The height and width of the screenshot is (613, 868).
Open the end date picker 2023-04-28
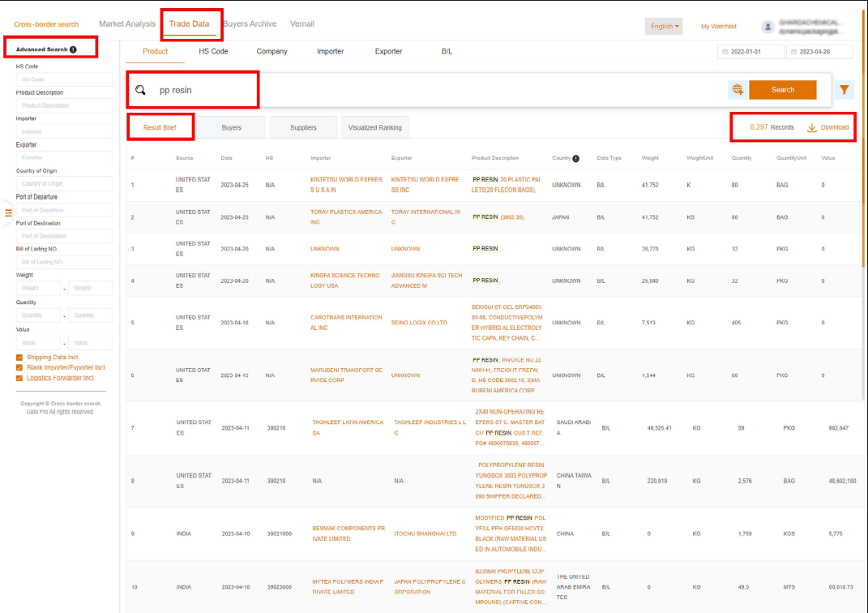click(819, 52)
